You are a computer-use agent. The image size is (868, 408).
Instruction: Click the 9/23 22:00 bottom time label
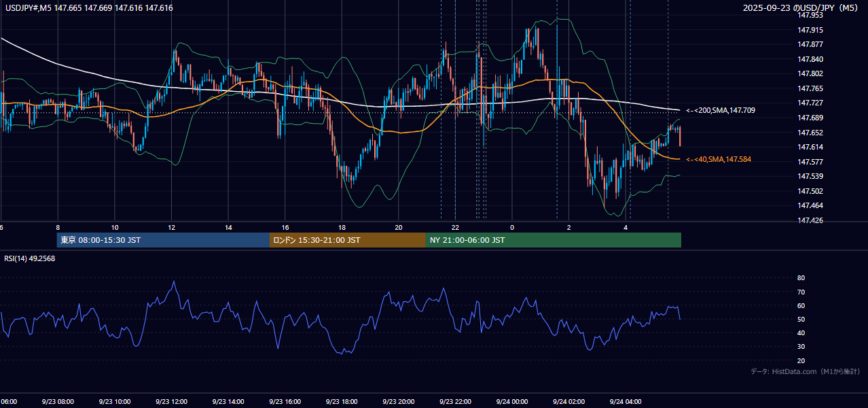click(x=455, y=402)
